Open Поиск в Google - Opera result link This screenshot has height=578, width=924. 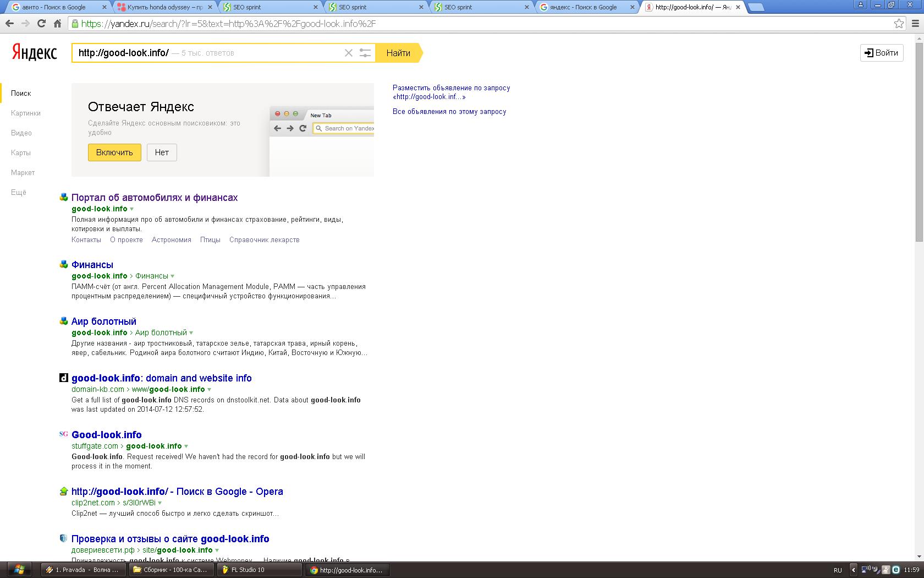coord(177,492)
